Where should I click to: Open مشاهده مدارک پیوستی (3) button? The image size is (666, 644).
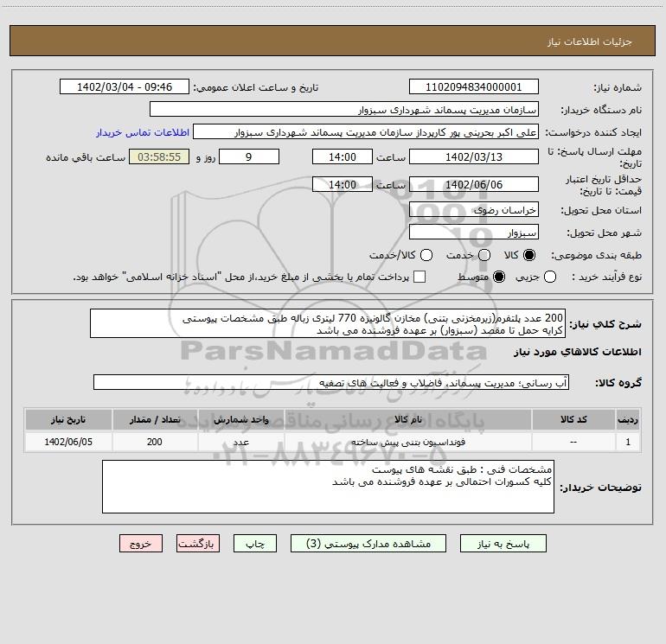368,544
